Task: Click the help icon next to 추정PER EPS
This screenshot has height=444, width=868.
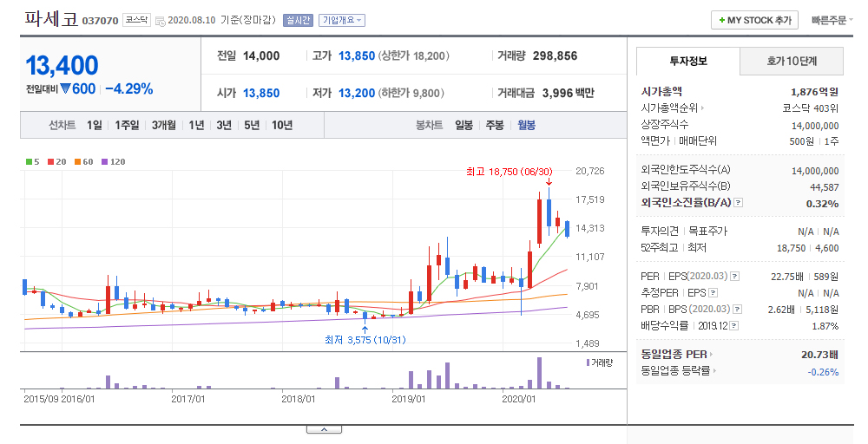Action: point(713,293)
